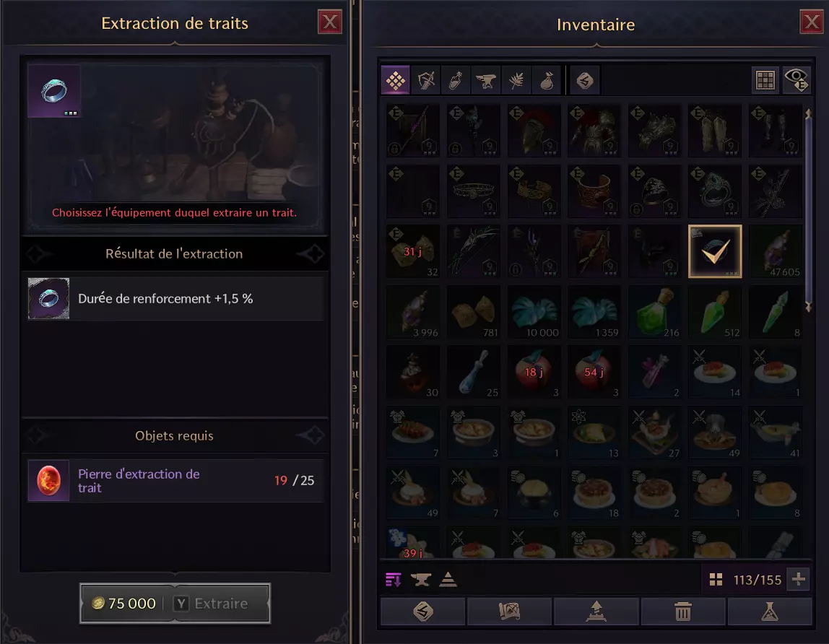
Task: Open the anvil crafting materials filter tab
Action: [486, 80]
